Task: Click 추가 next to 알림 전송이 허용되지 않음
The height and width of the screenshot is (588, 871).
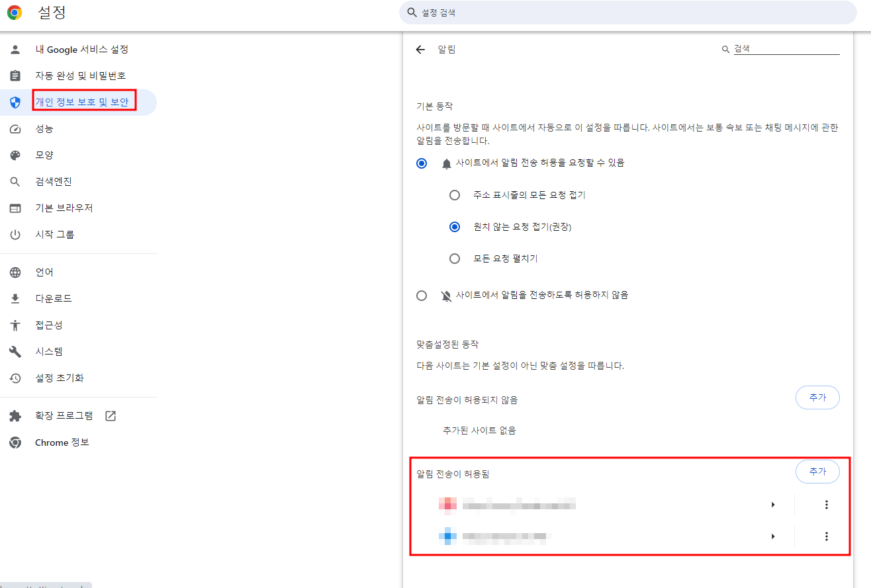Action: [817, 398]
